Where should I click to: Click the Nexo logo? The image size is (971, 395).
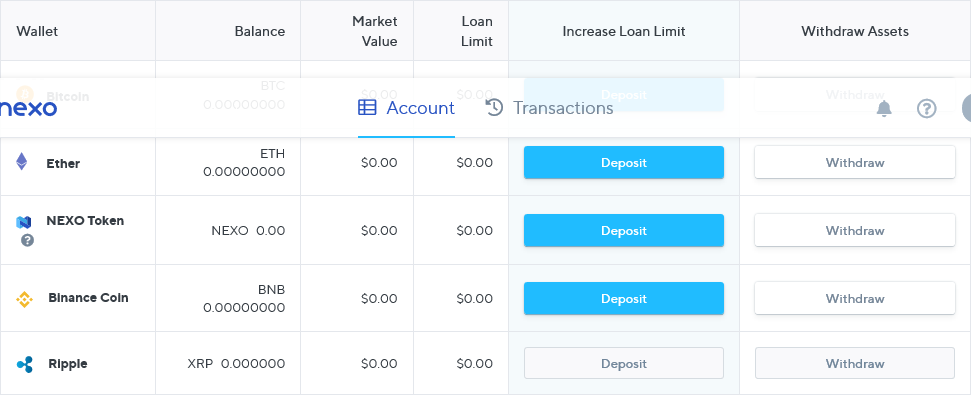coord(28,108)
